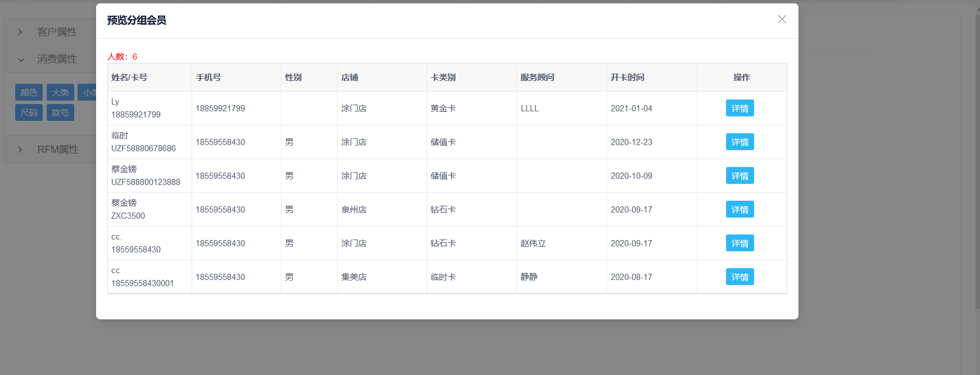The width and height of the screenshot is (980, 375).
Task: Open 详情 for the 集美店 member
Action: pos(739,277)
